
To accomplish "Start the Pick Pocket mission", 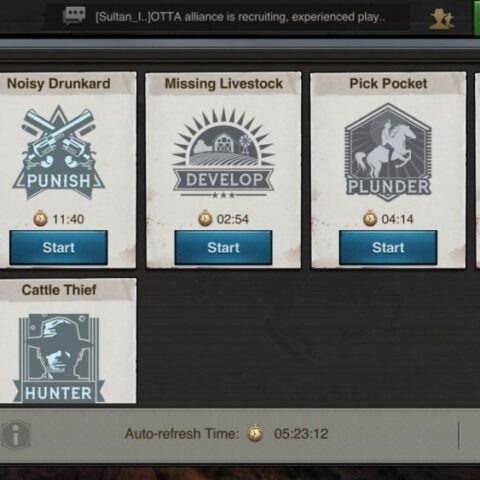I will click(x=388, y=248).
